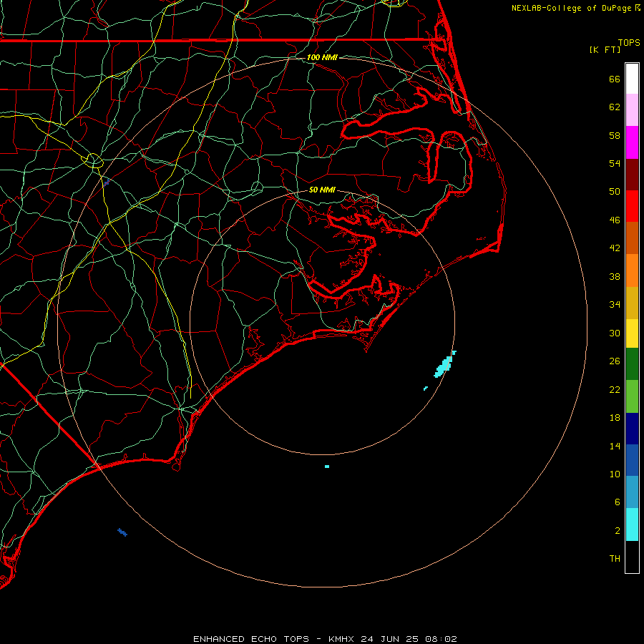Click the cyan legend swatch near 2
Viewport: 644px width, 644px height.
tap(632, 525)
